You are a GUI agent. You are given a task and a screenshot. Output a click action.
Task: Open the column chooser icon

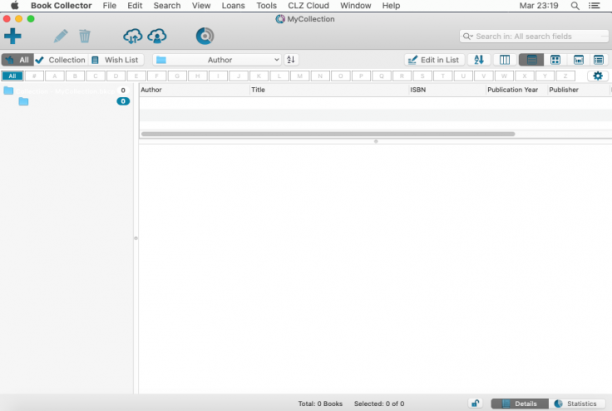[505, 60]
